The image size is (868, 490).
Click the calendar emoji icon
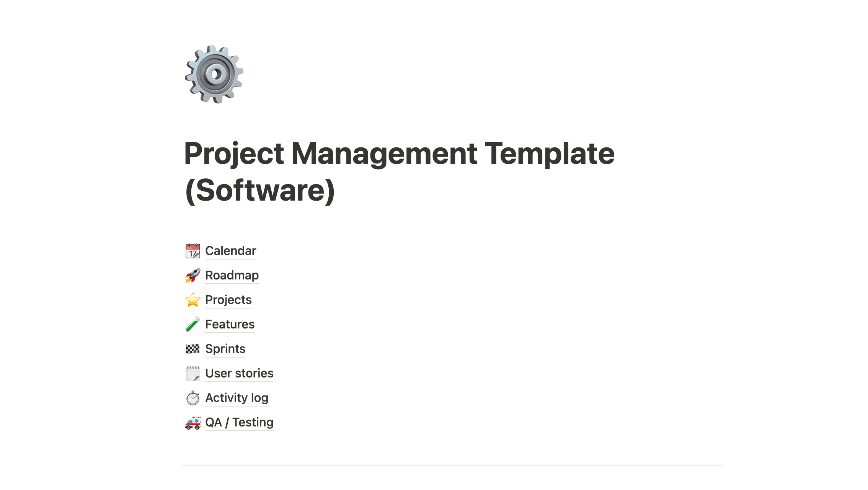click(x=193, y=251)
